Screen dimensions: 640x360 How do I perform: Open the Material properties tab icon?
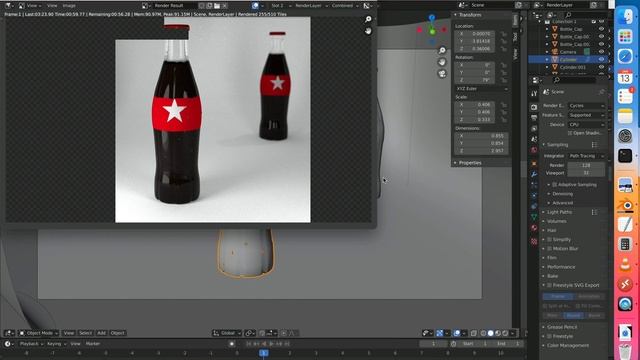(534, 228)
